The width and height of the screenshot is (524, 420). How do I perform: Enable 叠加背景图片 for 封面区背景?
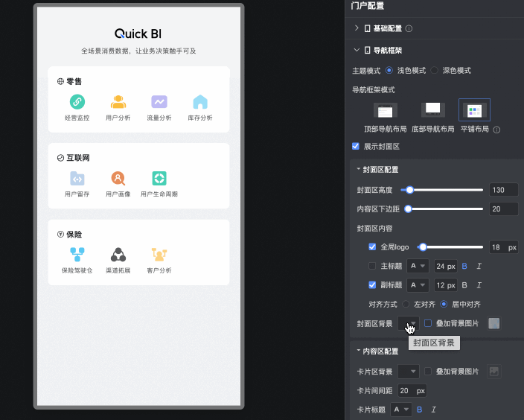tap(428, 323)
